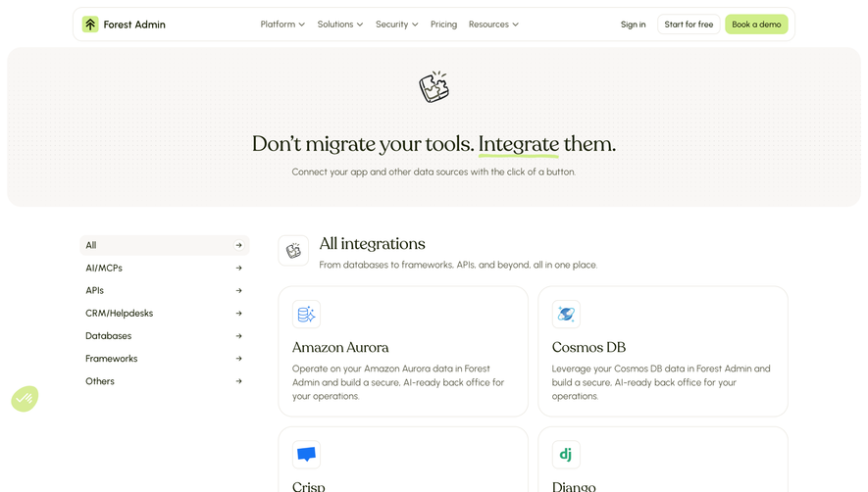
Task: Click the puzzle piece hero illustration
Action: click(x=434, y=87)
